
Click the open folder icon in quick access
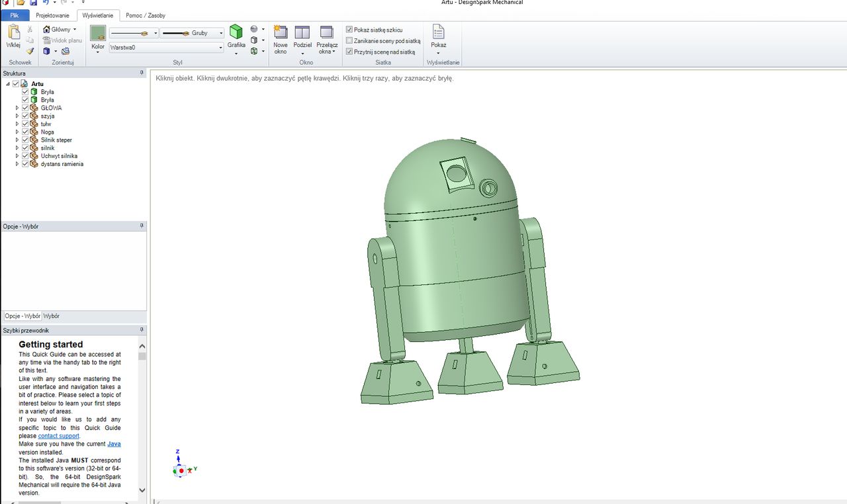pyautogui.click(x=21, y=3)
